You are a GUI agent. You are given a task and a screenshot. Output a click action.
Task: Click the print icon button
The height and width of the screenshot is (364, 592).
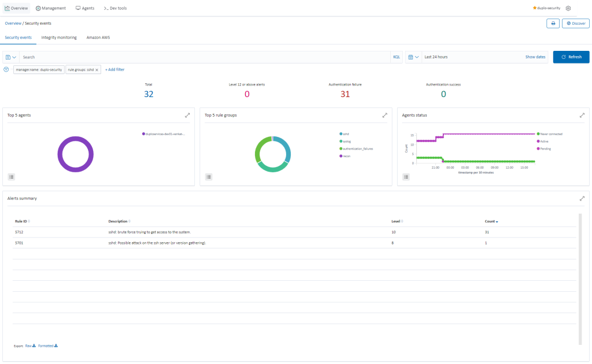tap(553, 23)
